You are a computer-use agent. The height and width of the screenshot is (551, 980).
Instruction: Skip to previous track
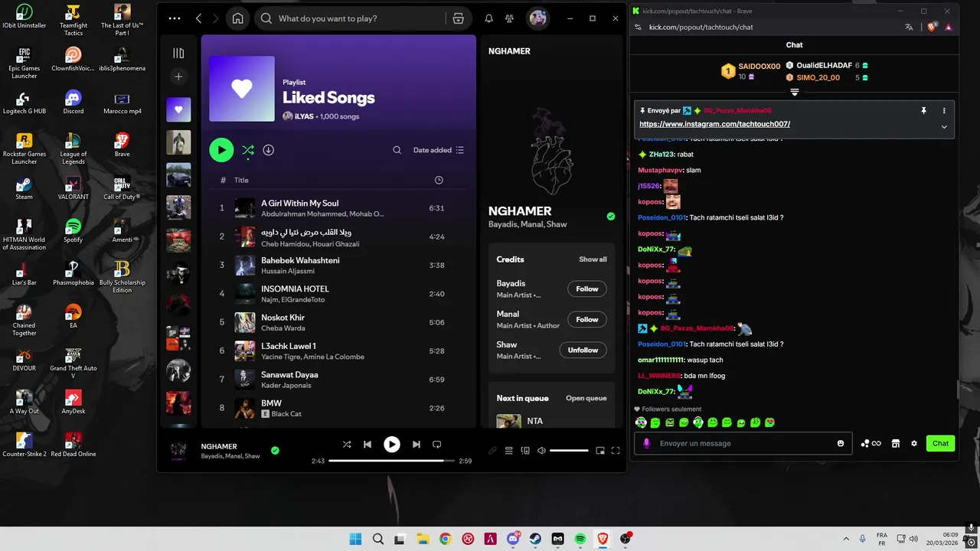coord(367,444)
